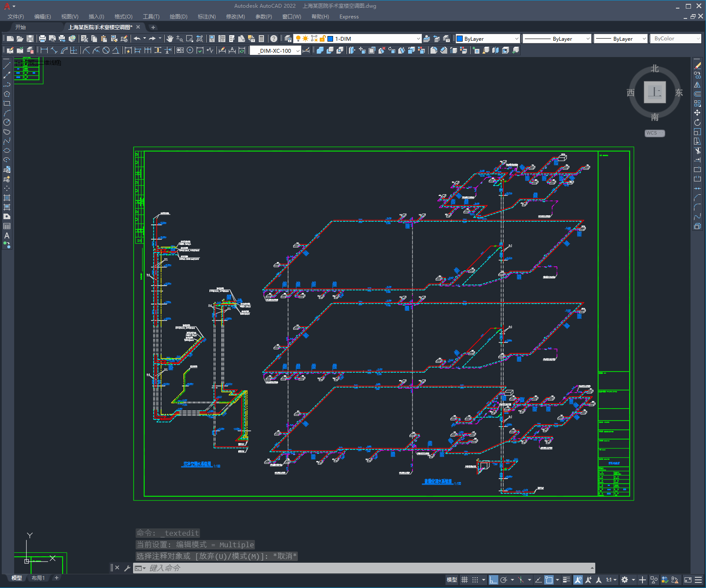The width and height of the screenshot is (706, 588).
Task: Add a new drawing tab with plus
Action: point(153,27)
